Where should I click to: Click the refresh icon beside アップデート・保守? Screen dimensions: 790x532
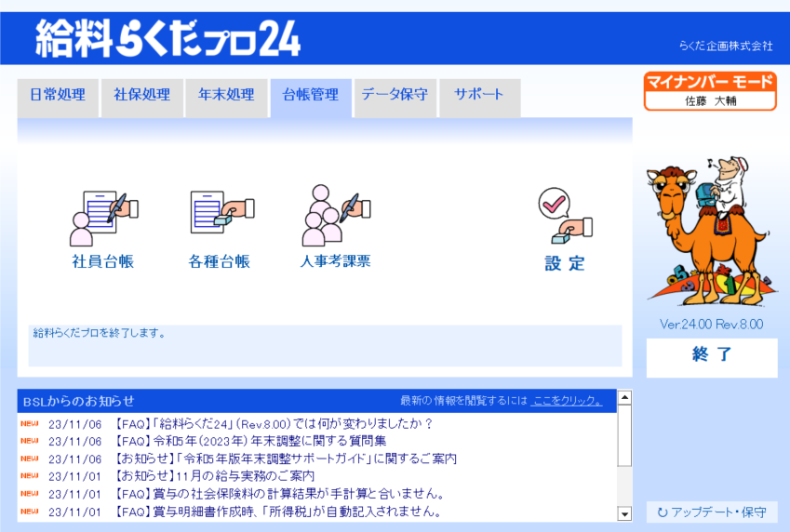click(663, 512)
